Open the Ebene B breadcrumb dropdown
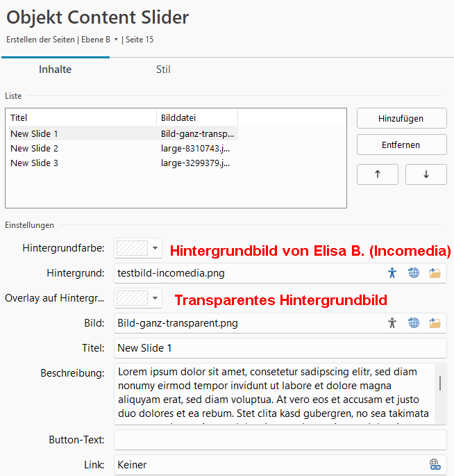This screenshot has height=476, width=454. [116, 40]
